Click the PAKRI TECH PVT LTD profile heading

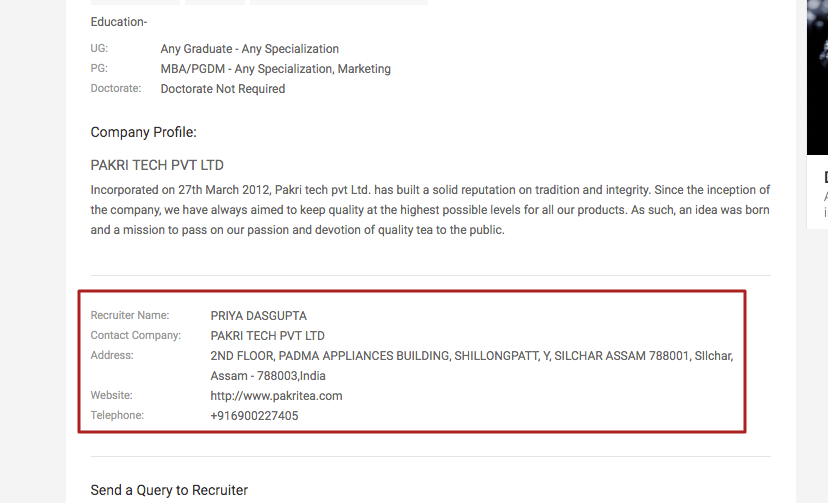[157, 165]
